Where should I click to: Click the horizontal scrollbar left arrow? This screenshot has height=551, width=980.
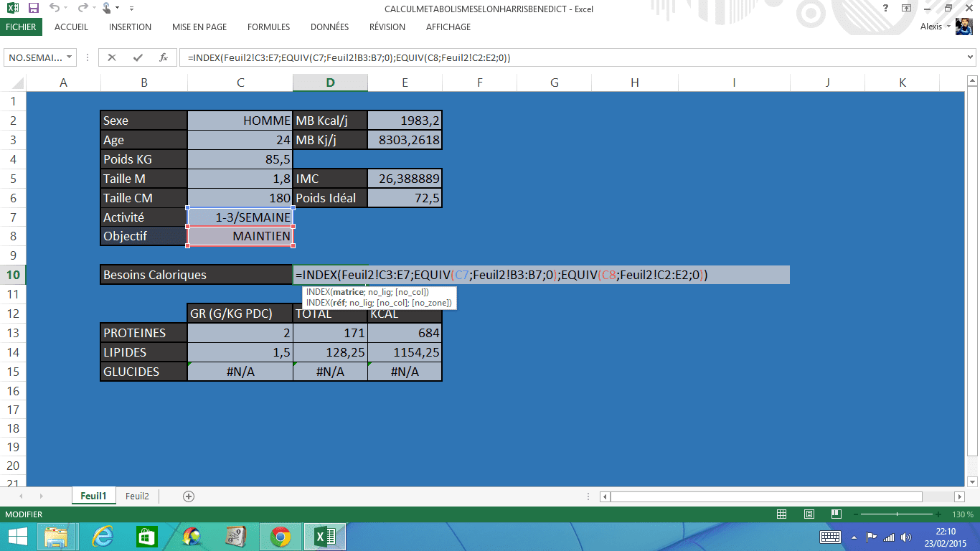point(606,496)
